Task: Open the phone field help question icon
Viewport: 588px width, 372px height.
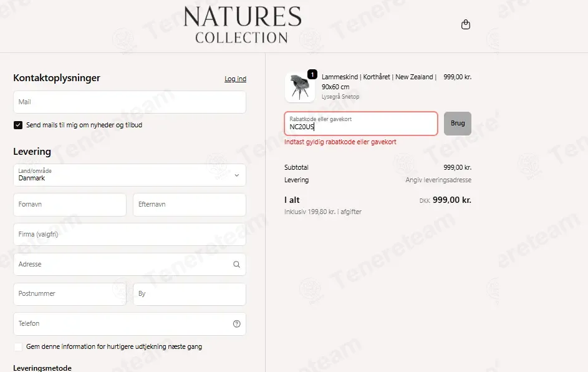Action: 236,323
